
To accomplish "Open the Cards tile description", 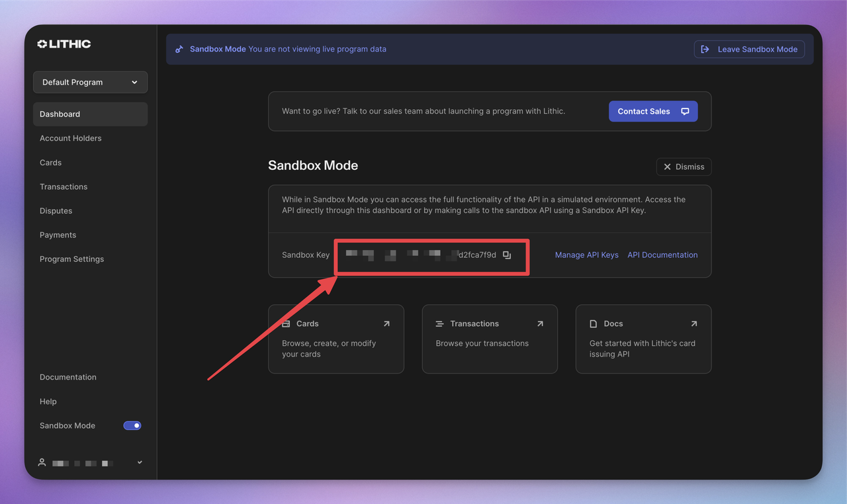I will [x=329, y=349].
